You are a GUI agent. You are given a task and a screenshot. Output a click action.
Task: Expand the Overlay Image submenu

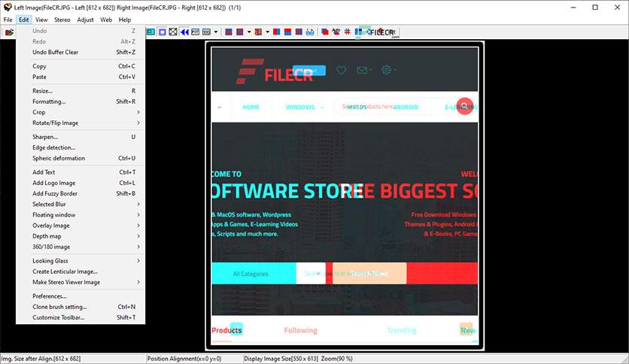[81, 226]
